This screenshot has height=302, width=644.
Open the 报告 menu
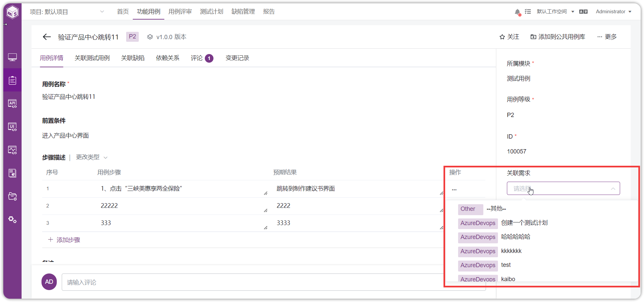(269, 12)
